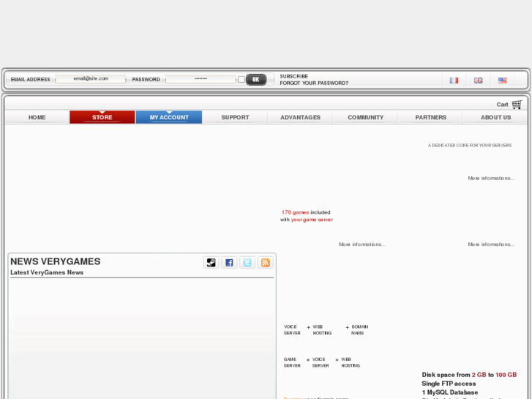
Task: Open the Subscribe link
Action: [x=294, y=76]
